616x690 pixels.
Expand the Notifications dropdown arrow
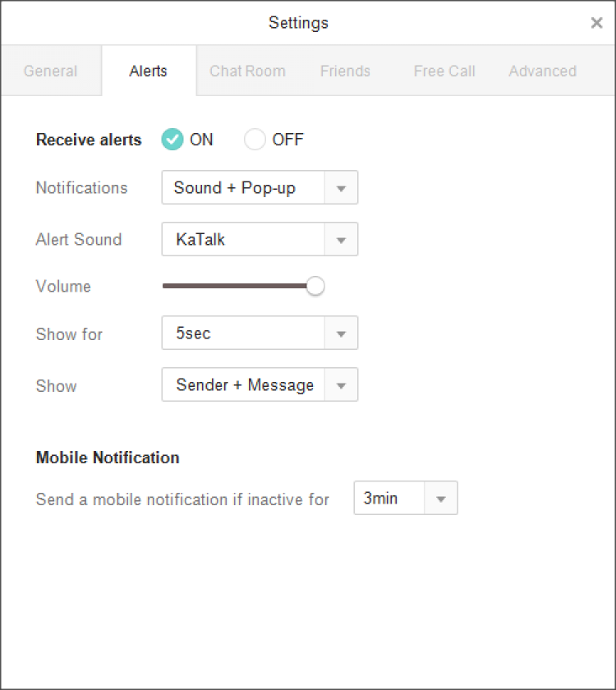point(342,188)
